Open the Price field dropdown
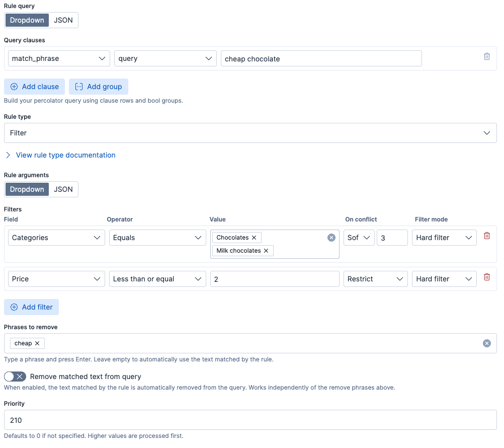The width and height of the screenshot is (504, 448). (56, 279)
